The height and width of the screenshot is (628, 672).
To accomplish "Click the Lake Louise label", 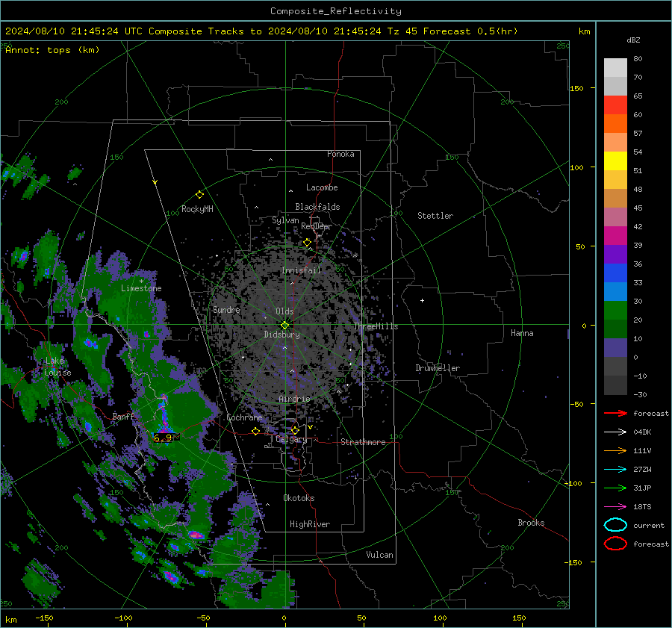I will [x=57, y=367].
